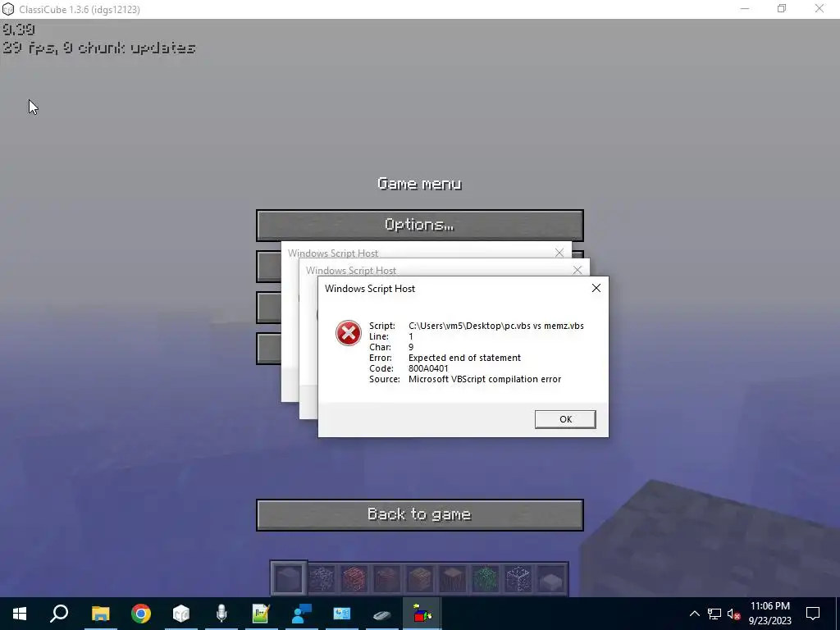
Task: Restore down the ClassiCube window
Action: coord(782,8)
